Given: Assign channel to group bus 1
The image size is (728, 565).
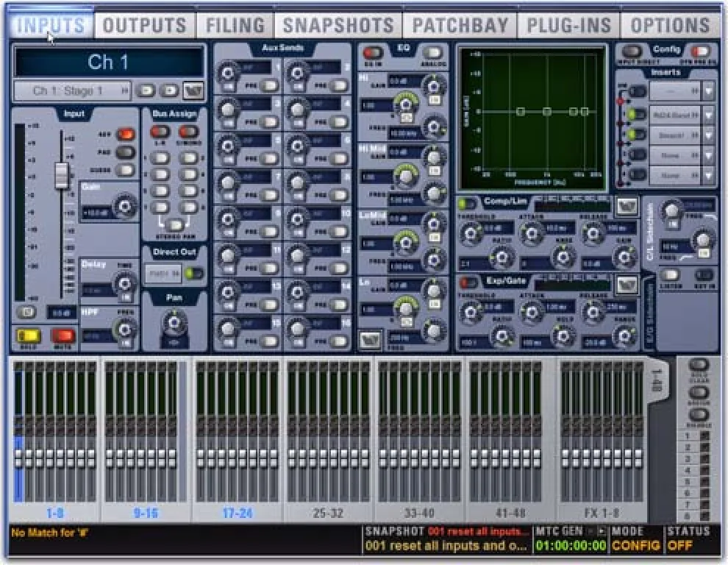Looking at the screenshot, I should [x=160, y=158].
